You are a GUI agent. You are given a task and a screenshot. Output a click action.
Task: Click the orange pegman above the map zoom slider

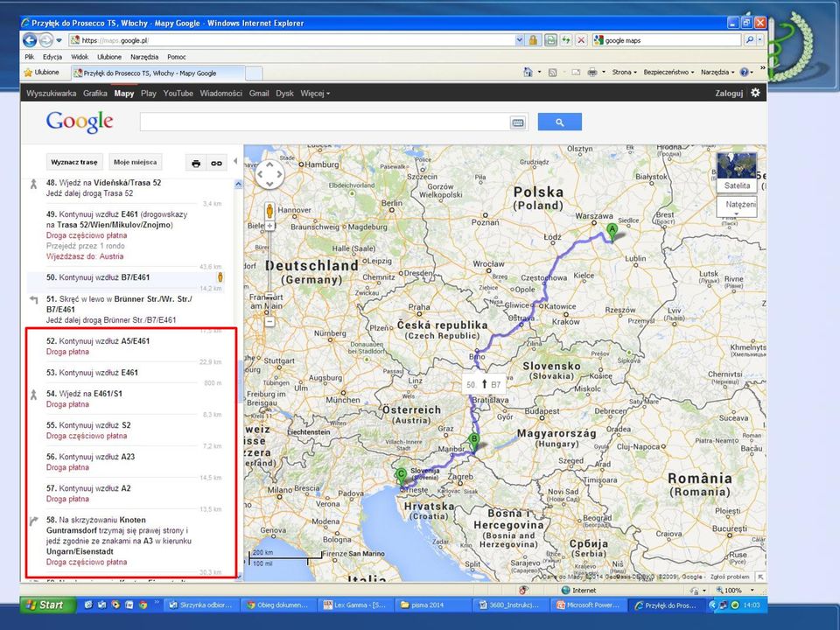pos(269,210)
